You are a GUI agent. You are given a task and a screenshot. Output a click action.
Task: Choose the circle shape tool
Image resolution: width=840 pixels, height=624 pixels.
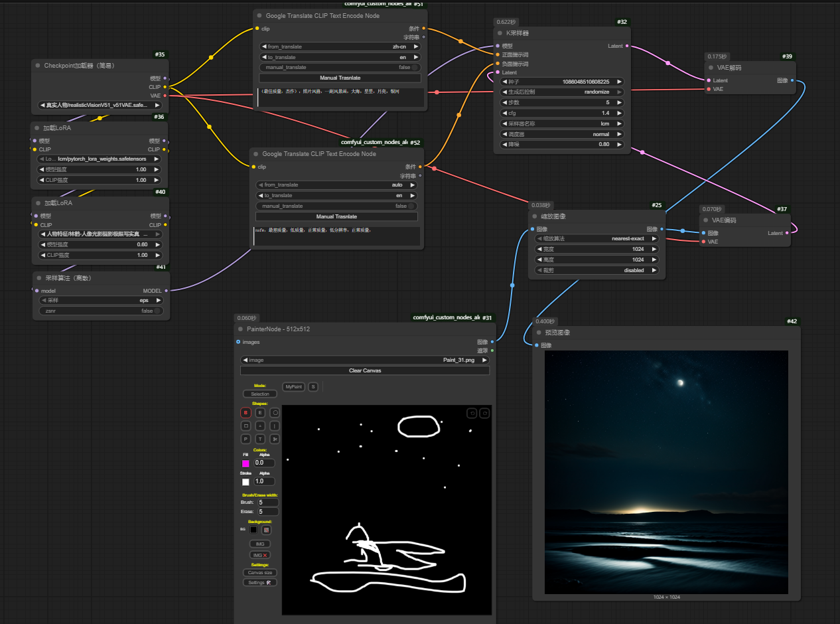[x=275, y=412]
